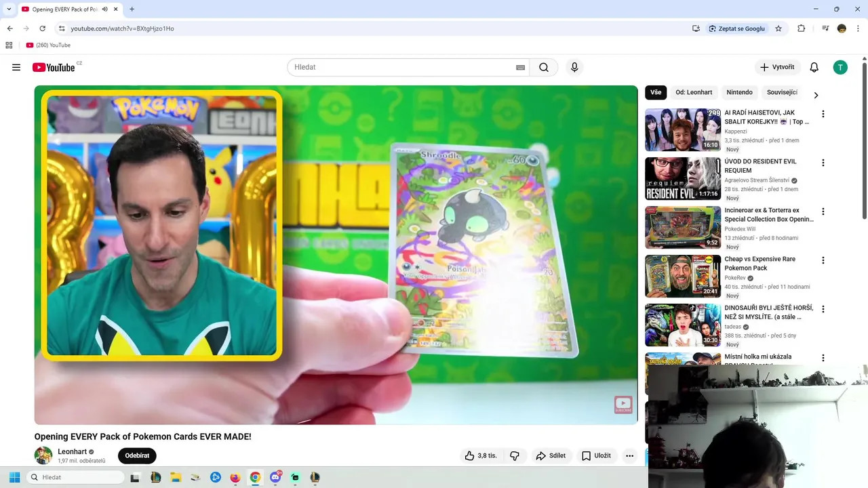
Task: Open options for Incineroar ex & Torterra video
Action: pyautogui.click(x=823, y=211)
